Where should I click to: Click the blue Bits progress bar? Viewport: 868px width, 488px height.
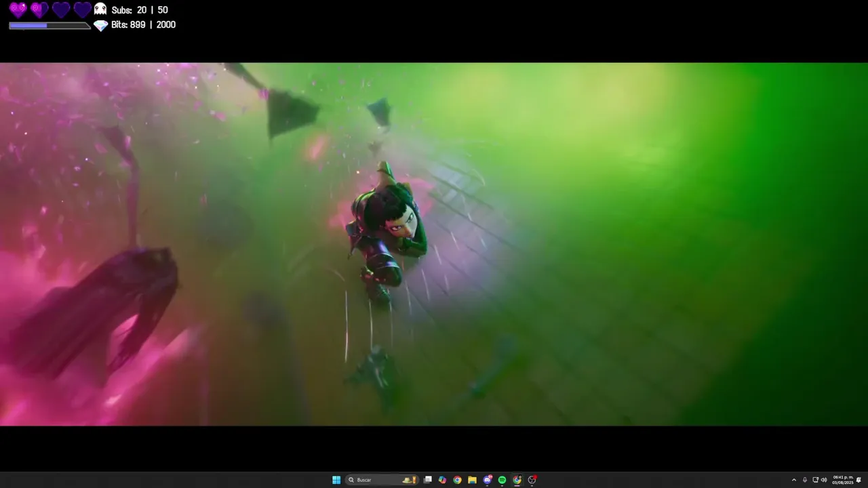(x=50, y=26)
